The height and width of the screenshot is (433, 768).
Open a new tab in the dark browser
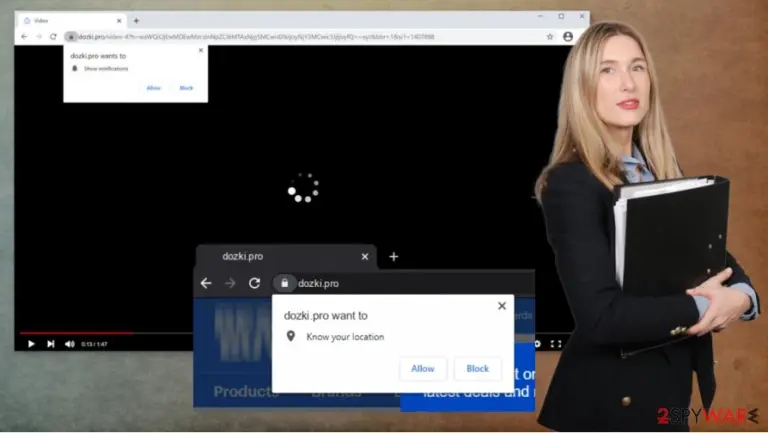[x=394, y=257]
